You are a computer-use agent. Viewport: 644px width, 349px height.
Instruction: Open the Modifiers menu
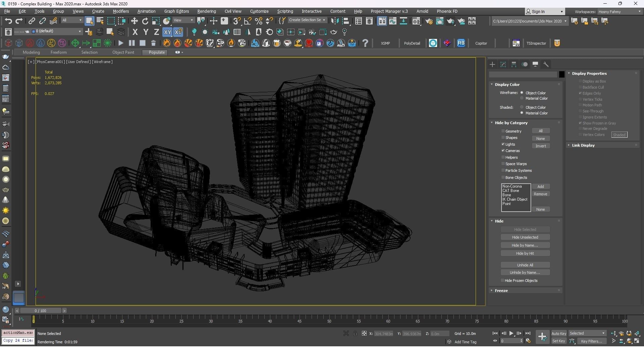121,11
